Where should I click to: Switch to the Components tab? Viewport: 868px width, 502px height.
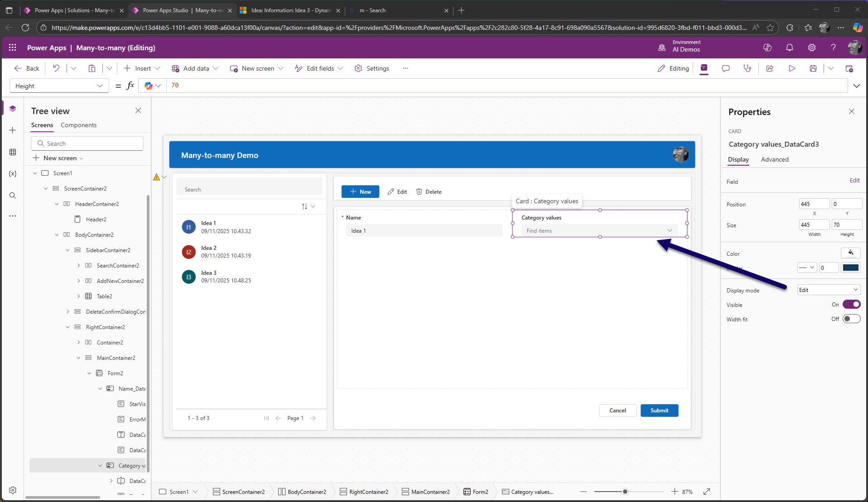coord(78,125)
